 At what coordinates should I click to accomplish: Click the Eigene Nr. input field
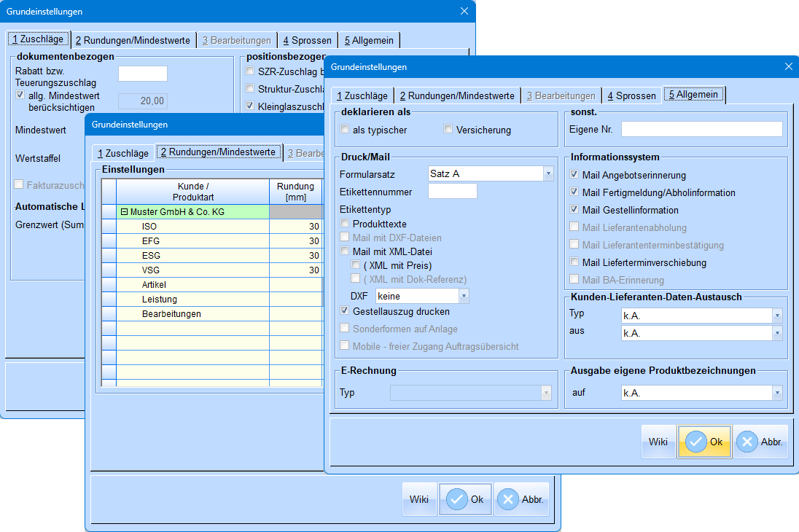tap(701, 129)
